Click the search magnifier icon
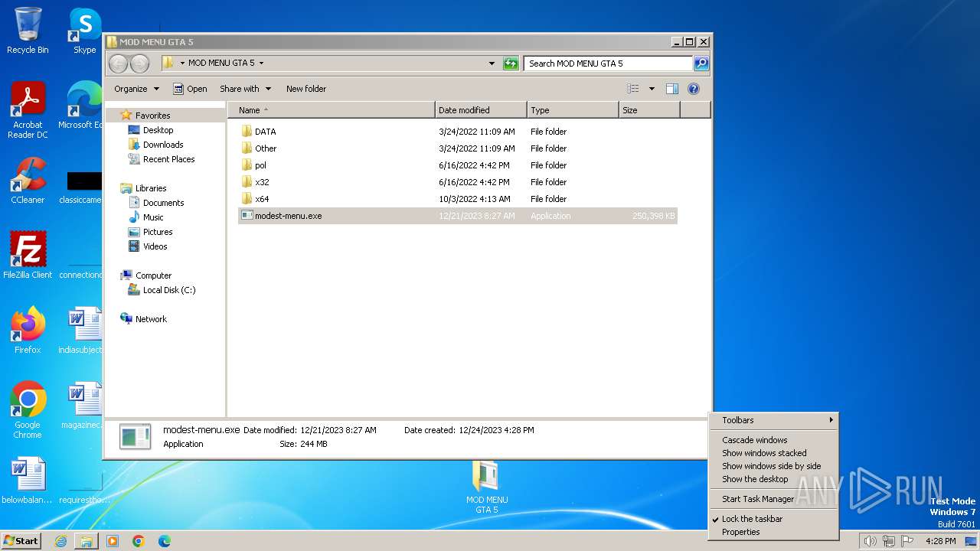980x551 pixels. click(701, 64)
